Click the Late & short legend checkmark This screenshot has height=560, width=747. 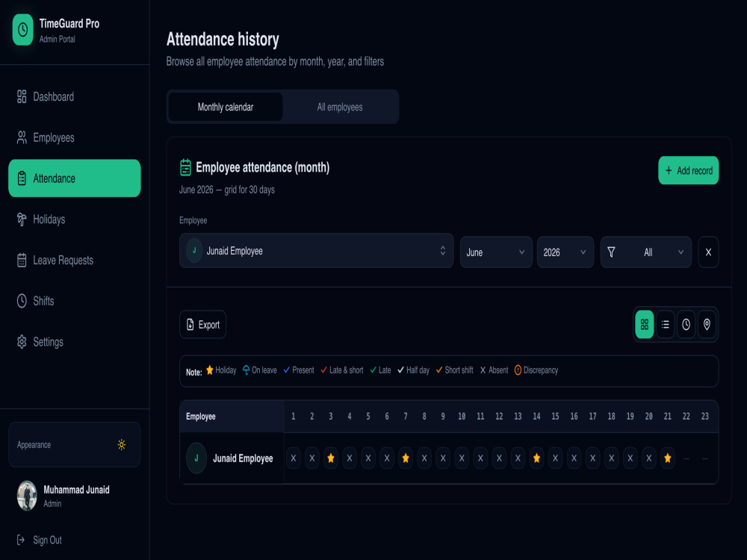(x=323, y=370)
